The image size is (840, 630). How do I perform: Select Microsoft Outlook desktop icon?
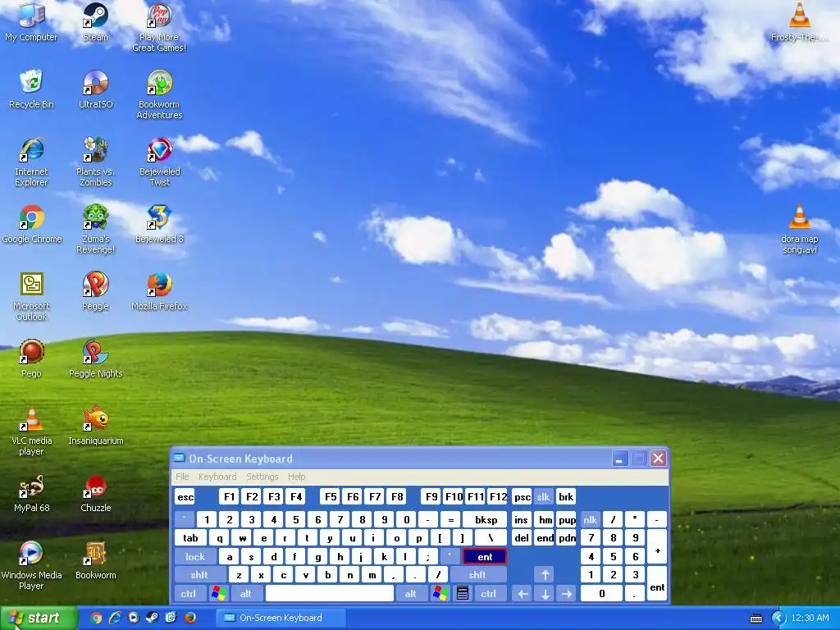coord(31,296)
